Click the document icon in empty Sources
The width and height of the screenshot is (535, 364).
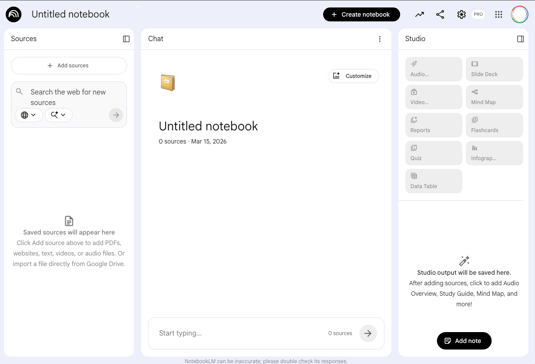[x=69, y=221]
